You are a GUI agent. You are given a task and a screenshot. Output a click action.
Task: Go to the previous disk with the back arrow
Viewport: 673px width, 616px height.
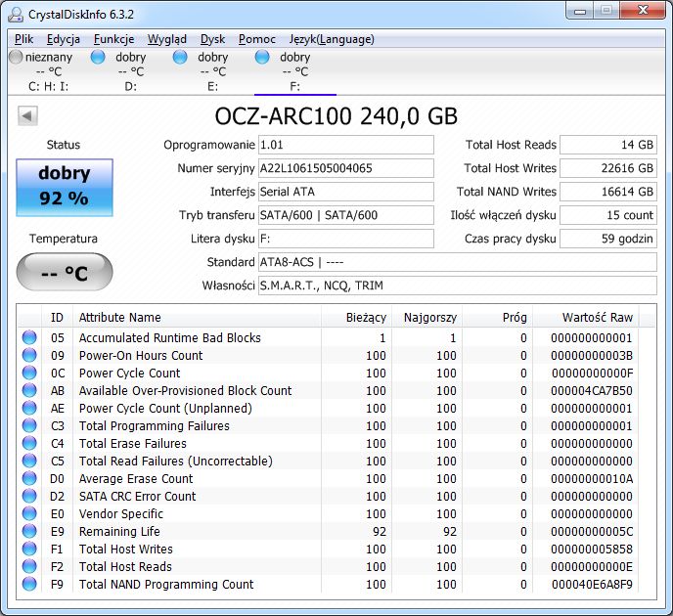coord(27,115)
